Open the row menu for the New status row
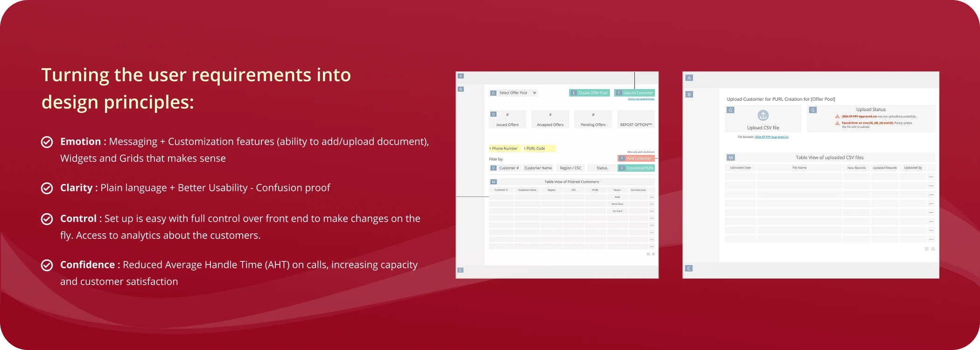This screenshot has width=980, height=350. [652, 197]
